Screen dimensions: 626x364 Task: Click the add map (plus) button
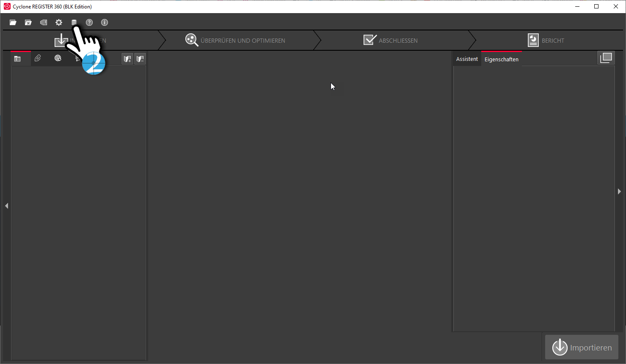coord(127,59)
